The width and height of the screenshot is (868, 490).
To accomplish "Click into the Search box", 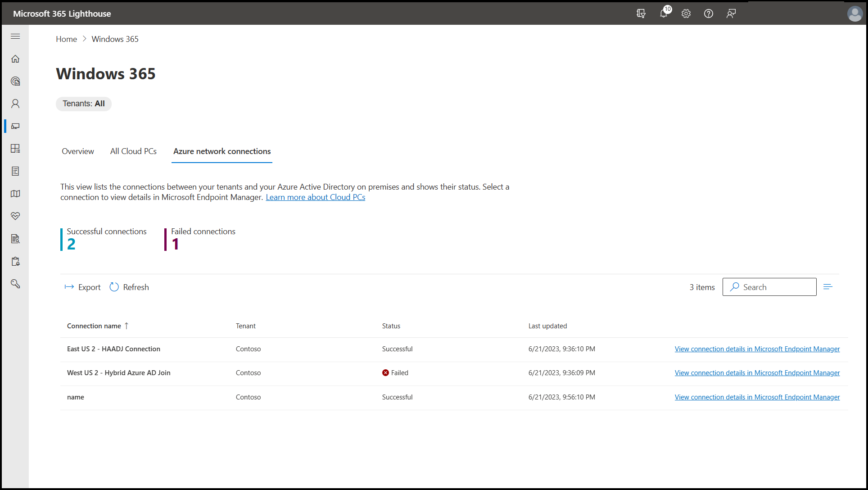I will [x=769, y=287].
